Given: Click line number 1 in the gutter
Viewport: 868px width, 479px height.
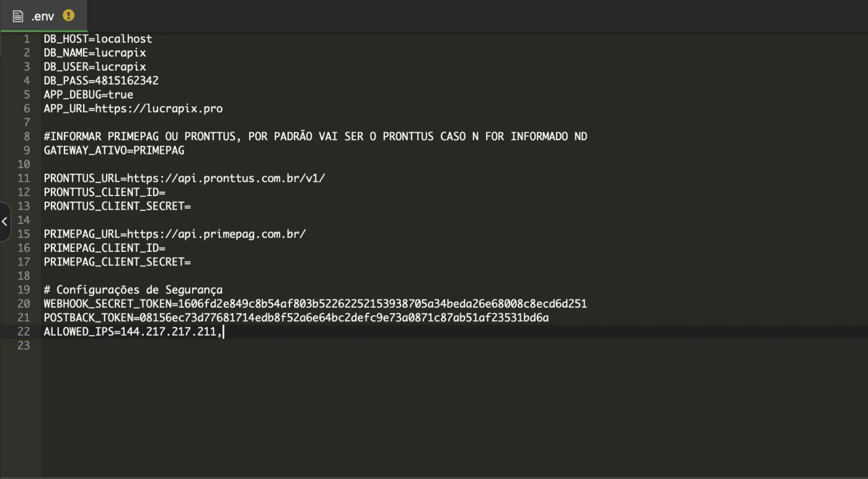Looking at the screenshot, I should (x=27, y=39).
